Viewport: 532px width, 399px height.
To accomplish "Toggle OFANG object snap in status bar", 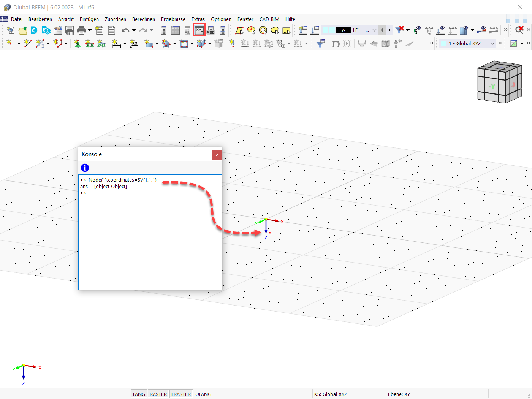I will [x=203, y=394].
